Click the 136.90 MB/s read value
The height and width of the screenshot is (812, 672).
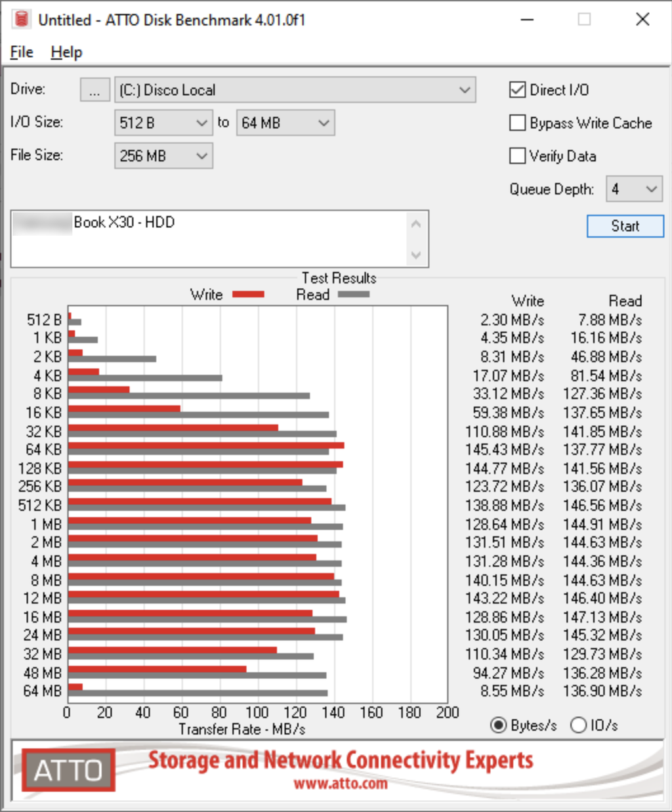(603, 691)
